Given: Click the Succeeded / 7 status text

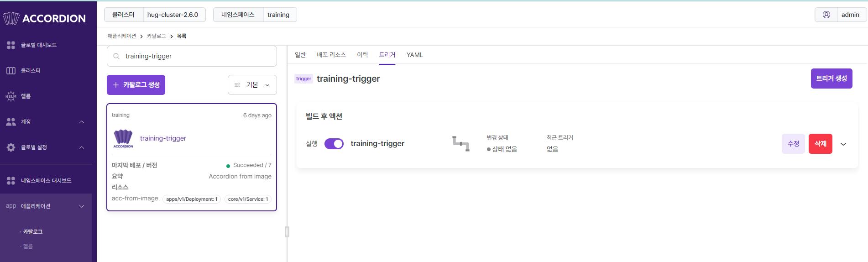Looking at the screenshot, I should 252,165.
